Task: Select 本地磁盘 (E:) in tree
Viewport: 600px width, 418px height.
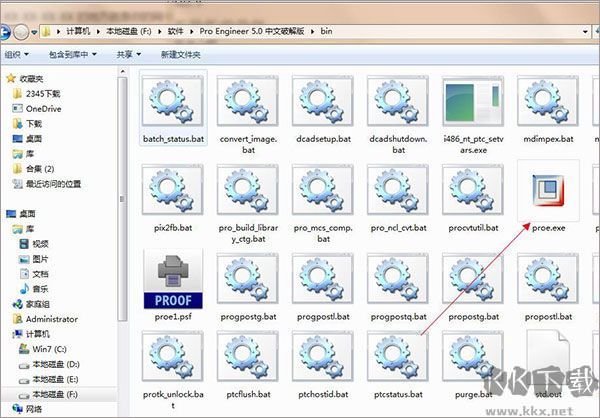Action: pos(49,379)
